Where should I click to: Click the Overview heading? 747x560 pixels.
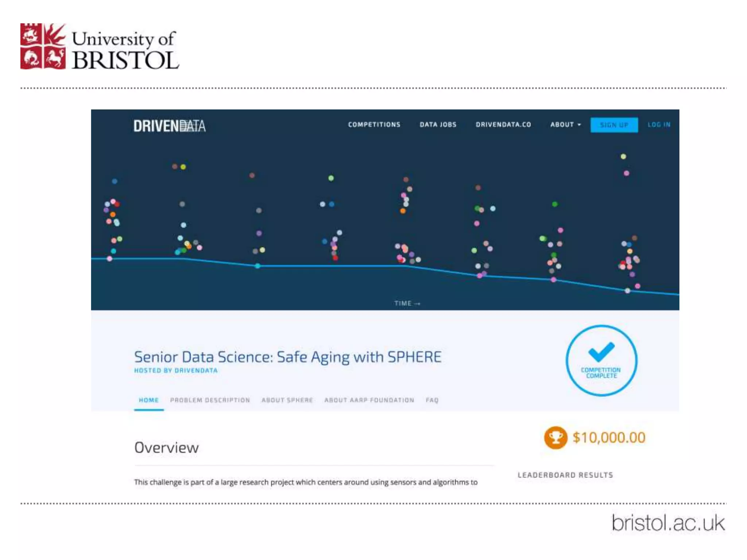[167, 448]
